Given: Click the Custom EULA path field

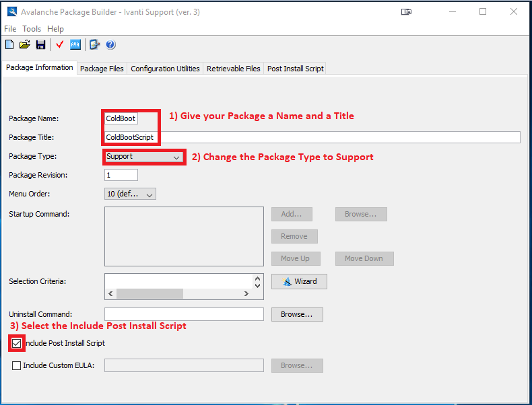Looking at the screenshot, I should pyautogui.click(x=184, y=366).
